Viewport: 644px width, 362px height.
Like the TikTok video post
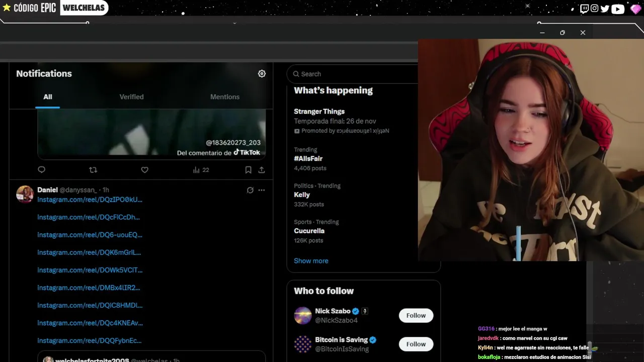click(x=144, y=170)
